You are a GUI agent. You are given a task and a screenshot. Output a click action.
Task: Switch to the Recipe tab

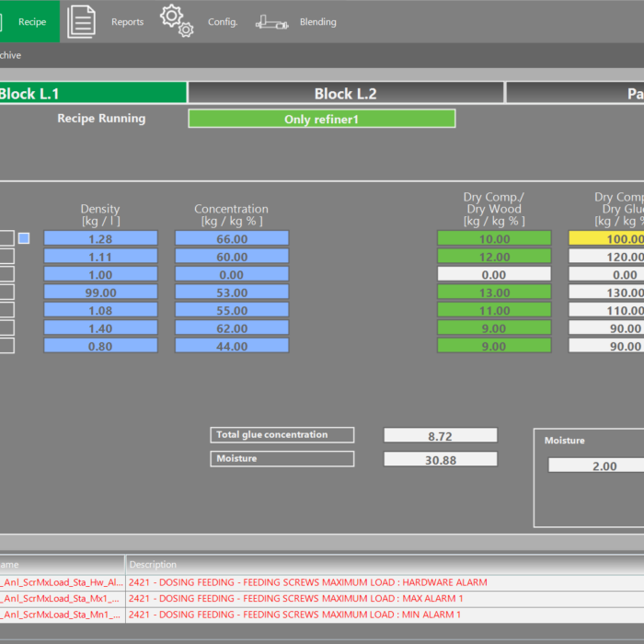pos(30,21)
